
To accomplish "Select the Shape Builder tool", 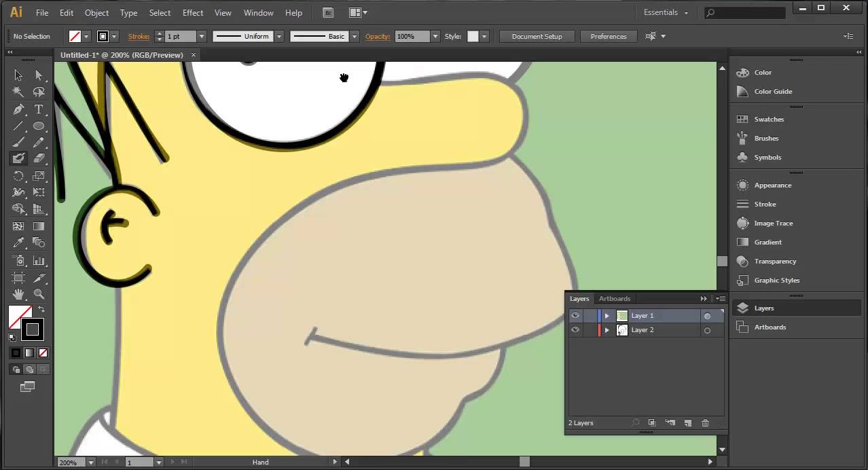I will tap(18, 209).
